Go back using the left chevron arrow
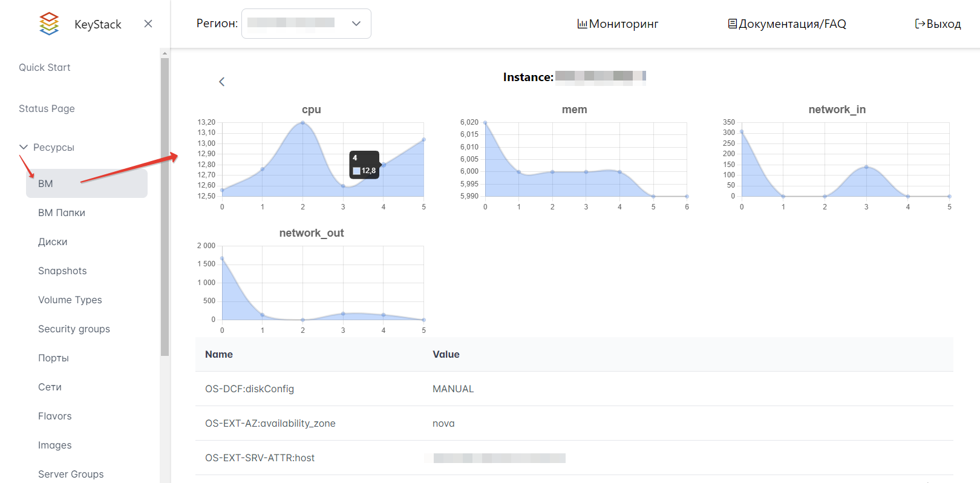Image resolution: width=980 pixels, height=483 pixels. tap(222, 82)
